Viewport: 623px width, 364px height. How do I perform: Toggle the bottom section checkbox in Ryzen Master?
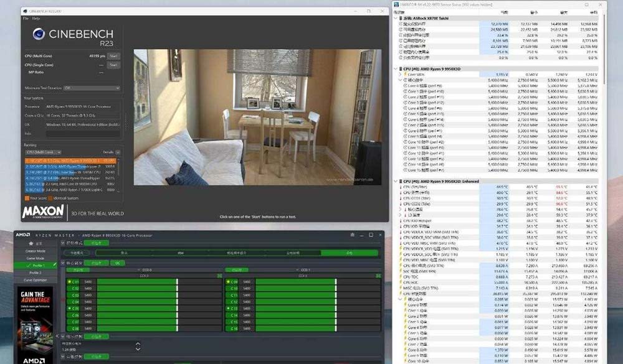tap(63, 357)
